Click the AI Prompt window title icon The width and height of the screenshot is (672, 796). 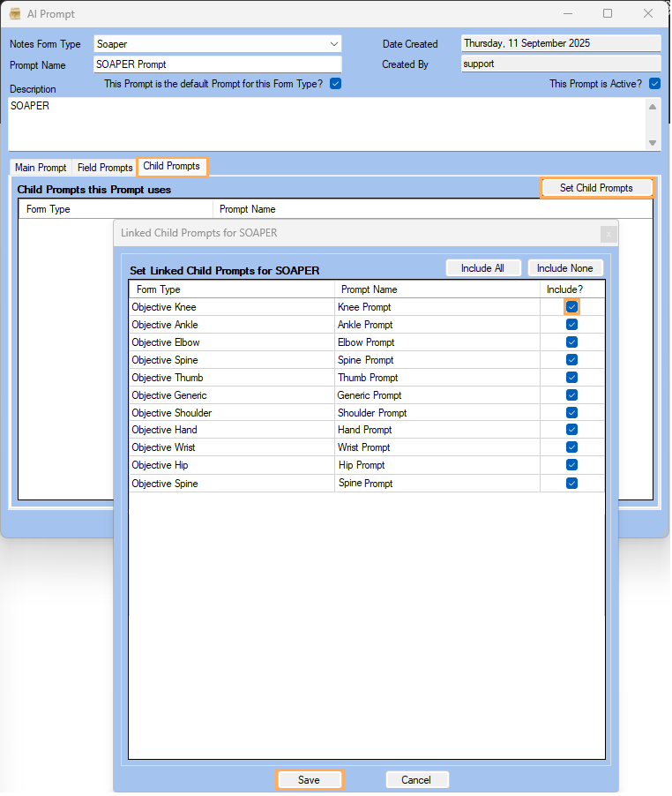pos(15,14)
